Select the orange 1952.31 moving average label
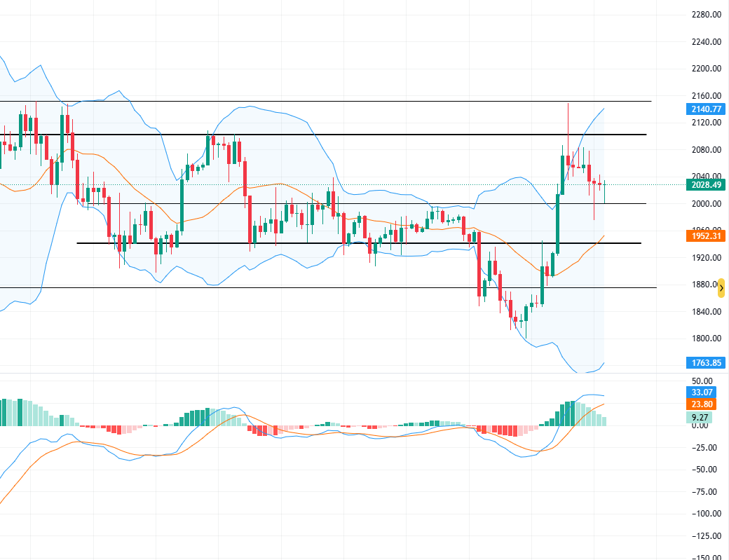This screenshot has height=560, width=729. pos(706,236)
